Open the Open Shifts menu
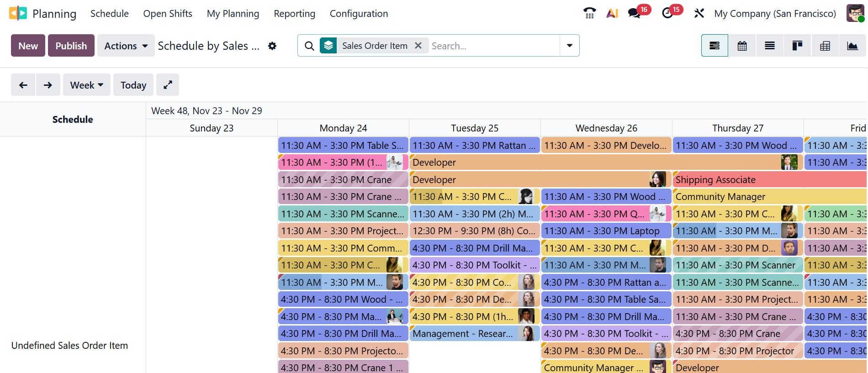 coord(168,14)
